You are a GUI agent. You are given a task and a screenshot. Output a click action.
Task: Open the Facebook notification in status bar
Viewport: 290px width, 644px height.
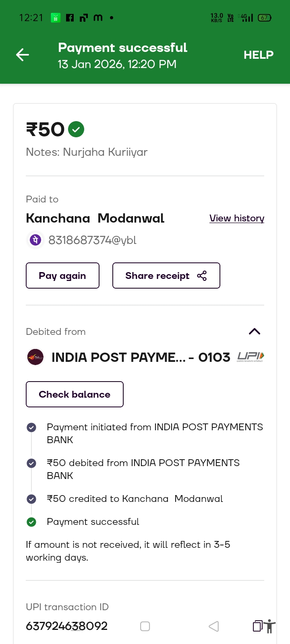(70, 18)
